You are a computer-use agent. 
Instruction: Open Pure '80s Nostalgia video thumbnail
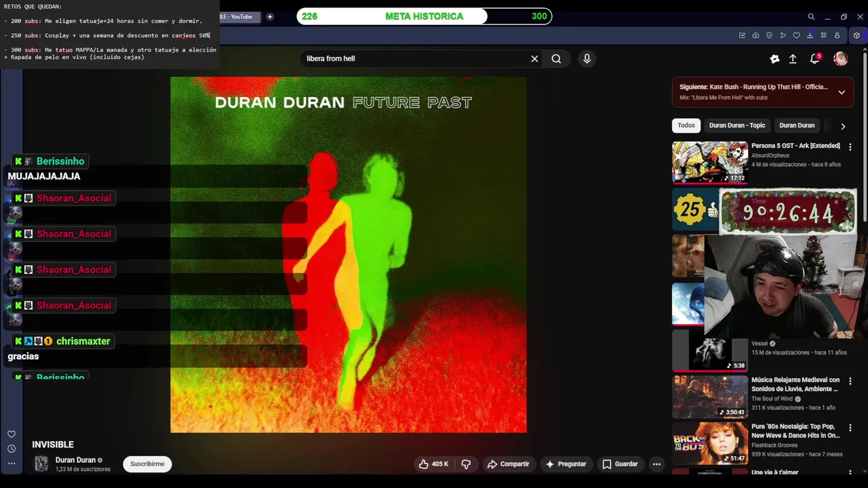(x=710, y=443)
